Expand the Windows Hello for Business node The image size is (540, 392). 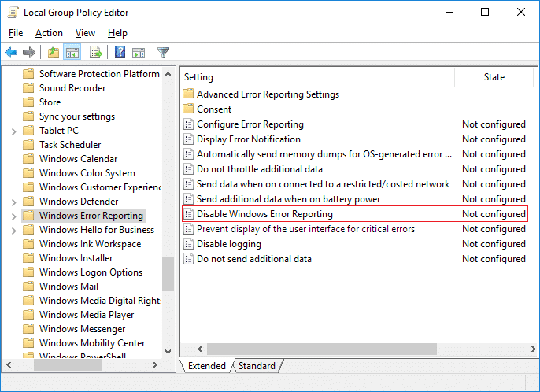(14, 231)
